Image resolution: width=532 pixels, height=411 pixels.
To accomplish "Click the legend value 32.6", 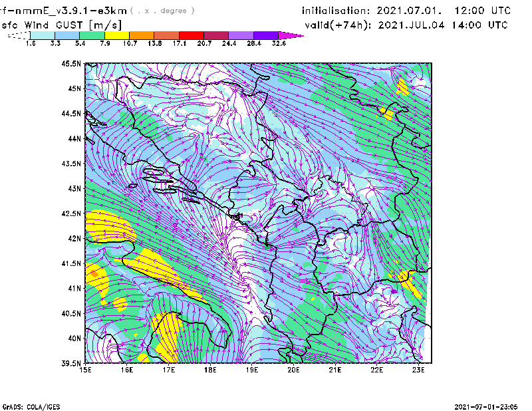I will point(279,43).
